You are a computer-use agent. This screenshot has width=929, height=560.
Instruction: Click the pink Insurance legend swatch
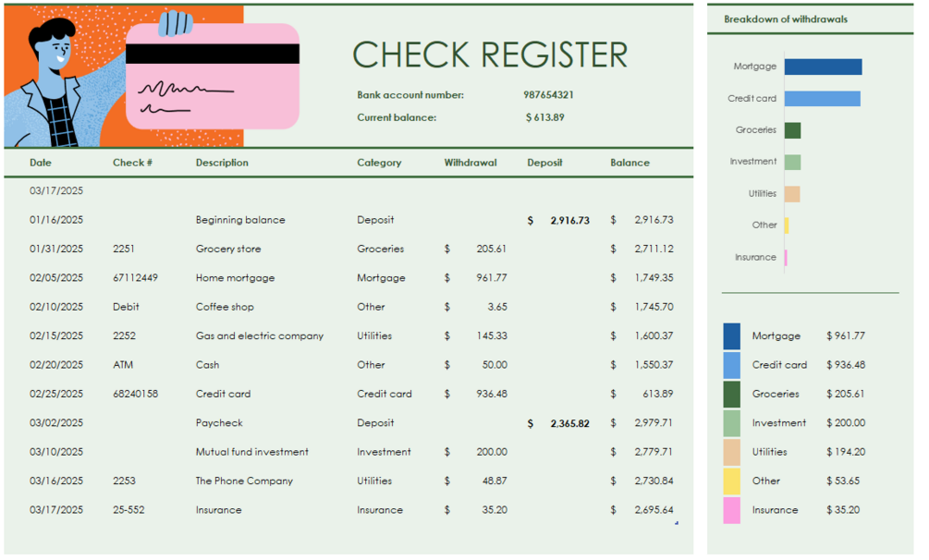[729, 509]
